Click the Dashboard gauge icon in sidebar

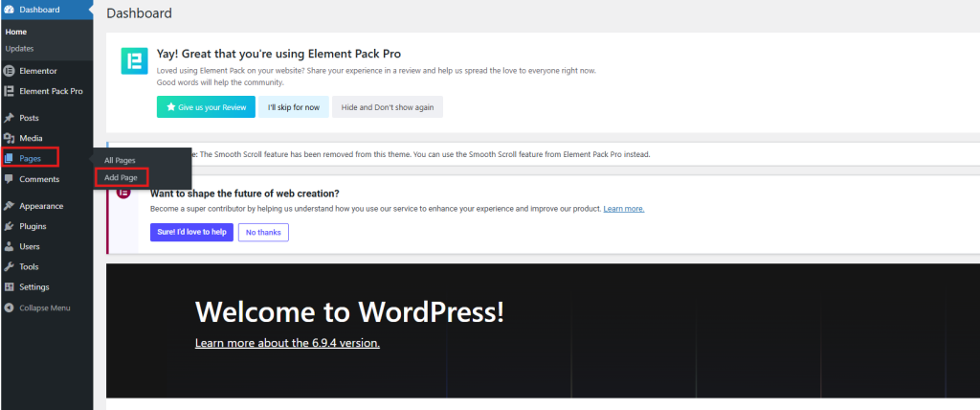click(x=9, y=10)
